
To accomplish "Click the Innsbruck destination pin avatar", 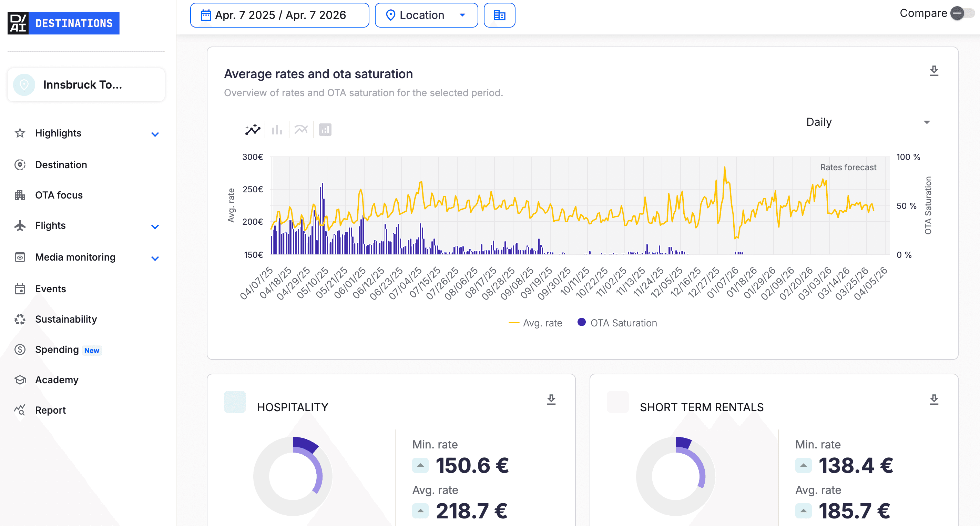I will coord(24,84).
